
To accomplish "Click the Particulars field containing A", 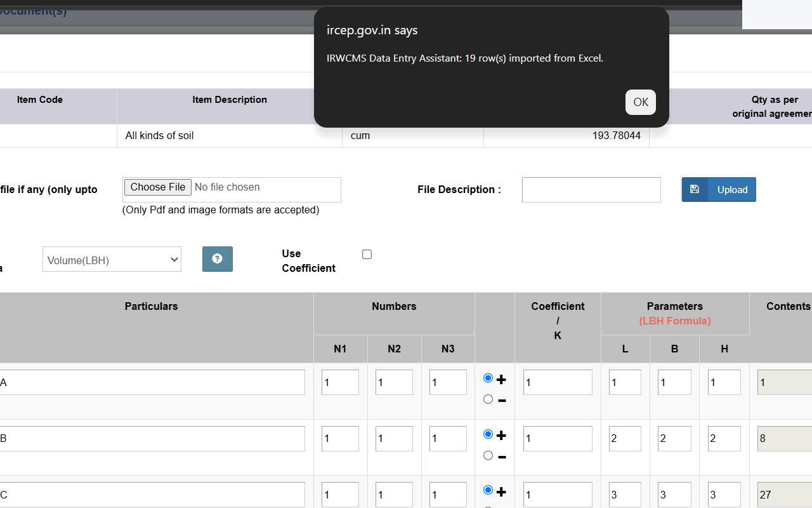I will click(x=151, y=382).
